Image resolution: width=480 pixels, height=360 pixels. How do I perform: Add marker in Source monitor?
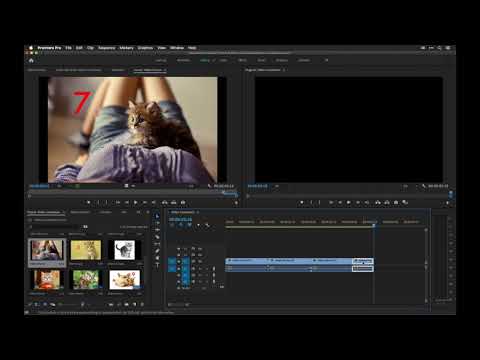click(88, 202)
